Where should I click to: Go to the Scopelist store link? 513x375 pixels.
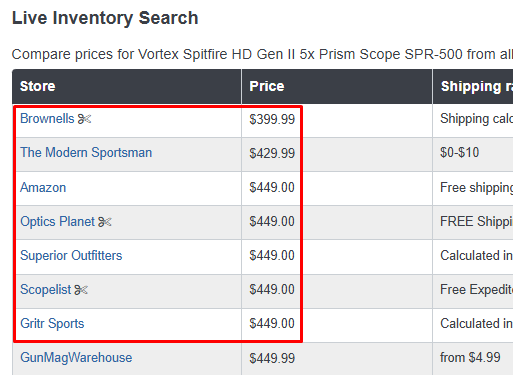46,290
